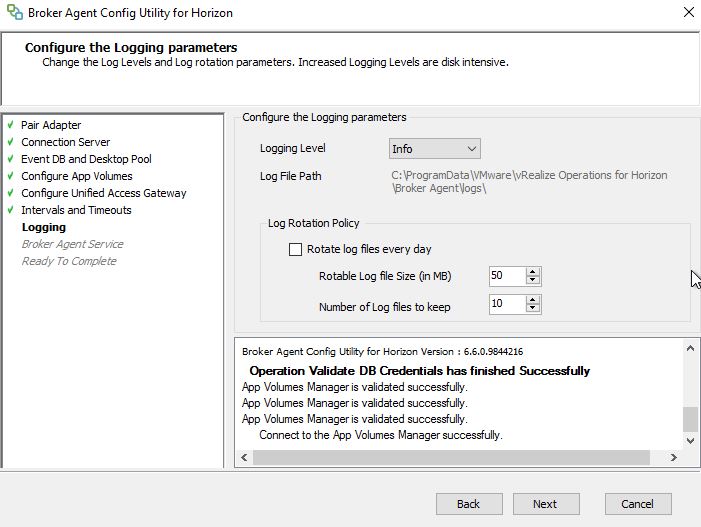Image resolution: width=701 pixels, height=527 pixels.
Task: Click the log horizontal scroll right arrow
Action: tap(673, 457)
